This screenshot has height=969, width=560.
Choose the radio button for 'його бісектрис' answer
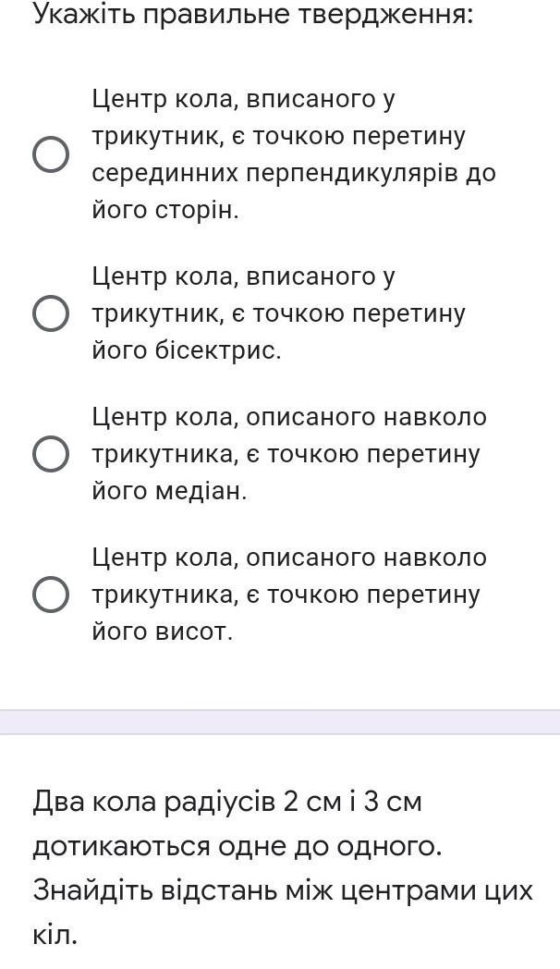pyautogui.click(x=50, y=313)
